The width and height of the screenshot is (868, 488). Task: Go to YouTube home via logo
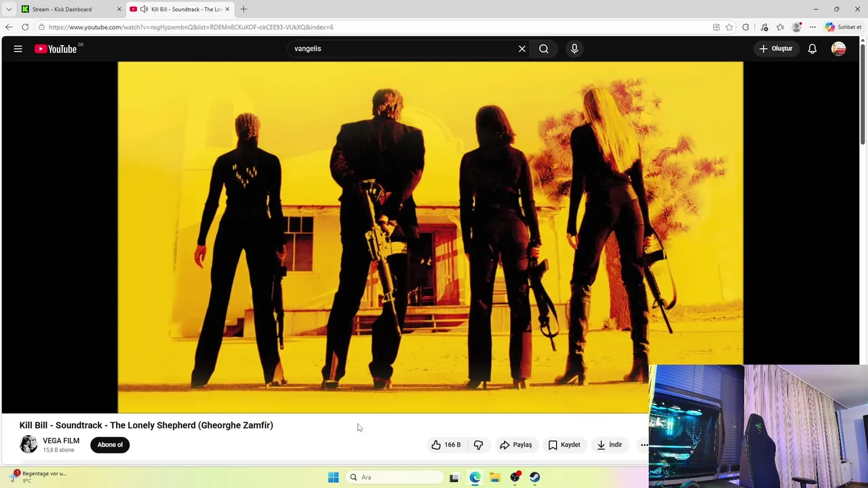56,49
